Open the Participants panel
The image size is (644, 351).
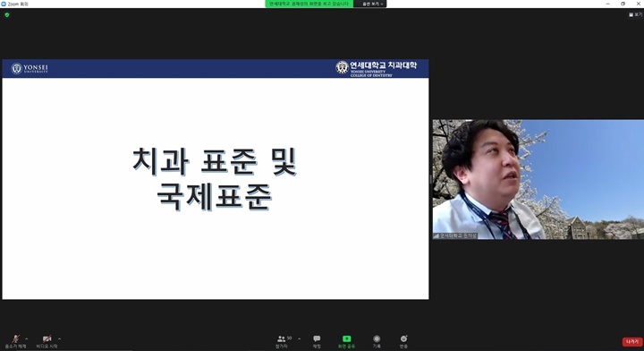click(x=283, y=341)
